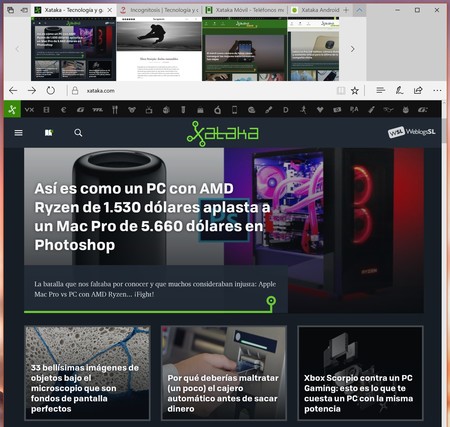Make a web note with the pen

pyautogui.click(x=399, y=90)
